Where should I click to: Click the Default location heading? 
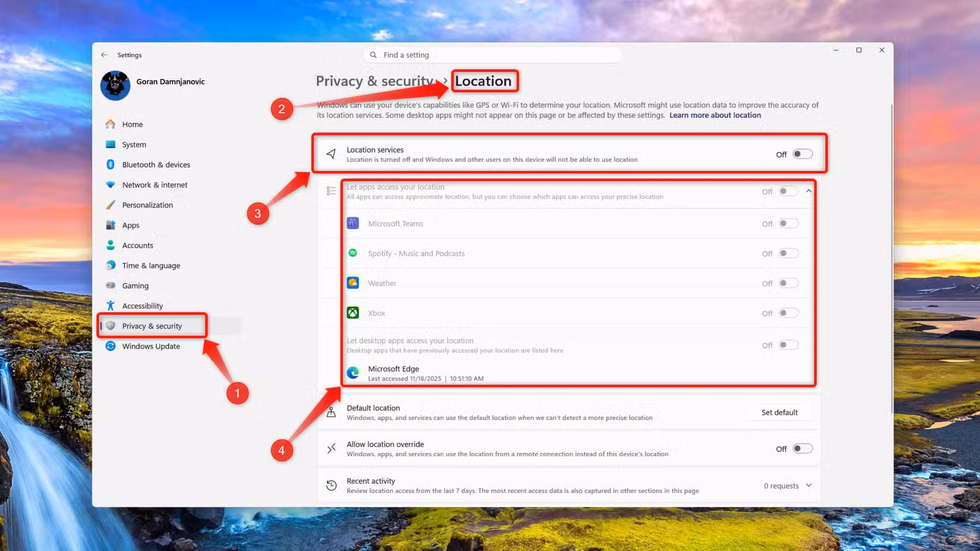coord(373,408)
